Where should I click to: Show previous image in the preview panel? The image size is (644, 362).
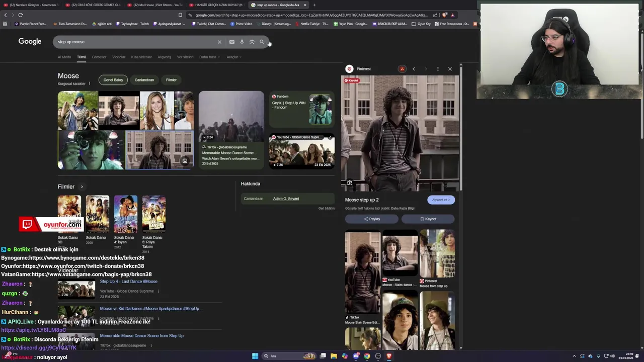[414, 69]
